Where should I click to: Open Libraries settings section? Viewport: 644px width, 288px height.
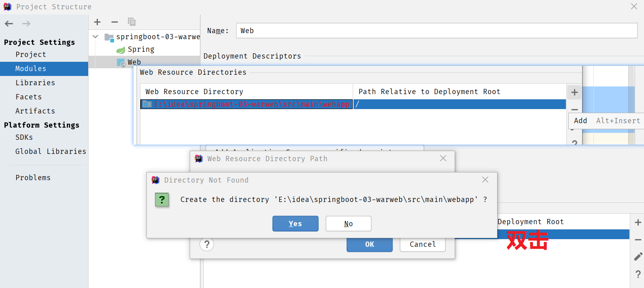[35, 83]
